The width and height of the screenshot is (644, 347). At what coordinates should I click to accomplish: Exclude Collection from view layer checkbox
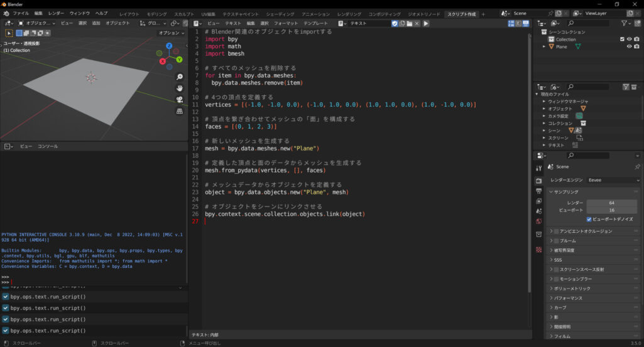pyautogui.click(x=622, y=40)
